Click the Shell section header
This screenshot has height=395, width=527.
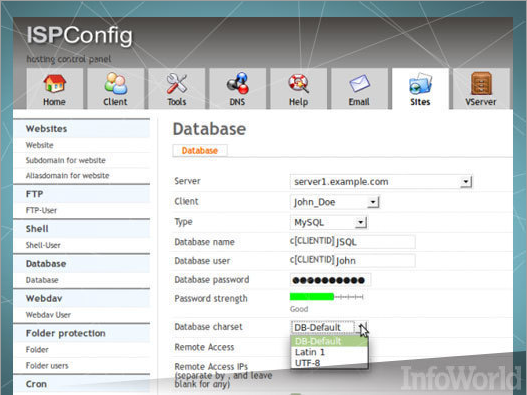tap(81, 229)
